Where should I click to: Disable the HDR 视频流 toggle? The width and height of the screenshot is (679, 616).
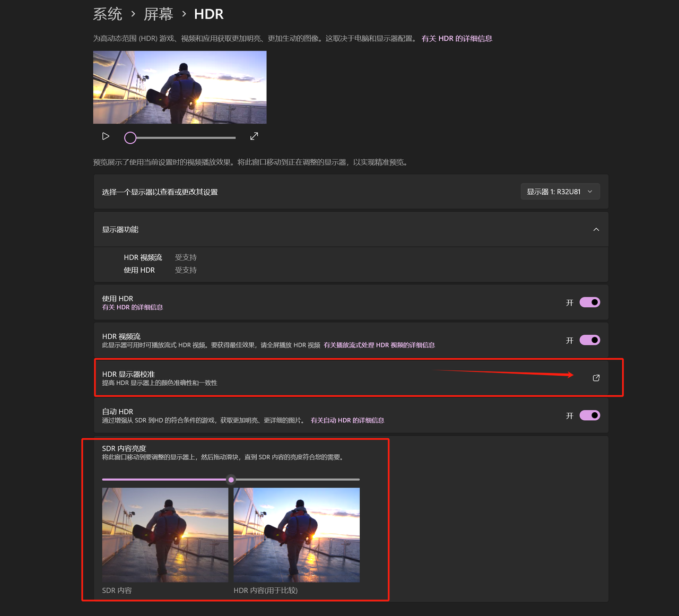pyautogui.click(x=589, y=340)
